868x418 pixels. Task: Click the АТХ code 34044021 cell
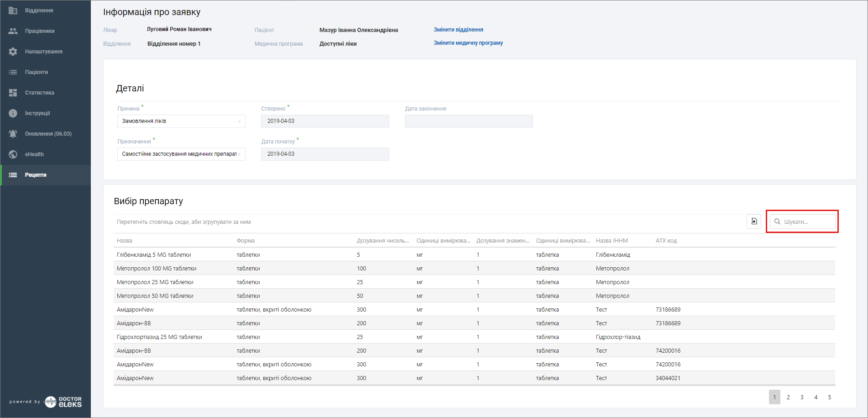pos(668,378)
